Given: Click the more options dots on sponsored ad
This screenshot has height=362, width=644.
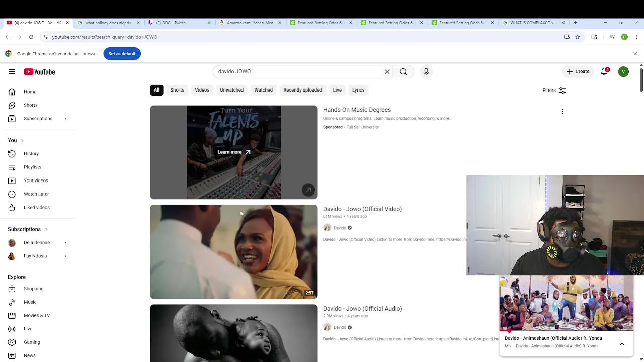Looking at the screenshot, I should tap(562, 112).
